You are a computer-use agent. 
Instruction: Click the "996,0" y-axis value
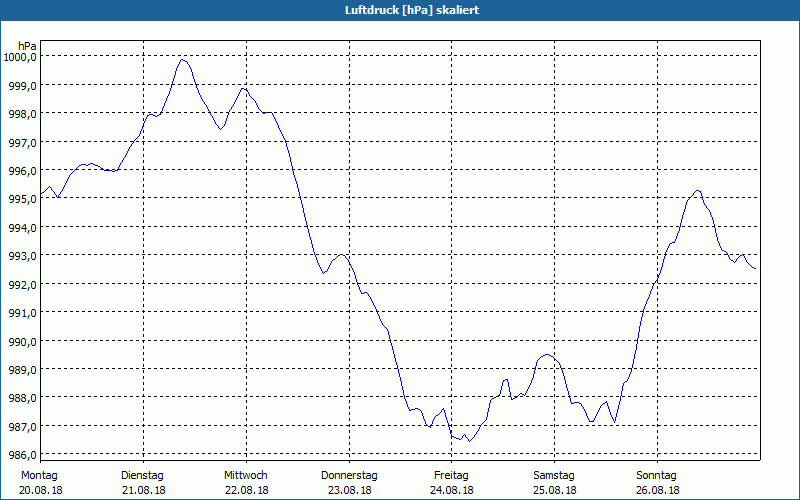coord(22,171)
